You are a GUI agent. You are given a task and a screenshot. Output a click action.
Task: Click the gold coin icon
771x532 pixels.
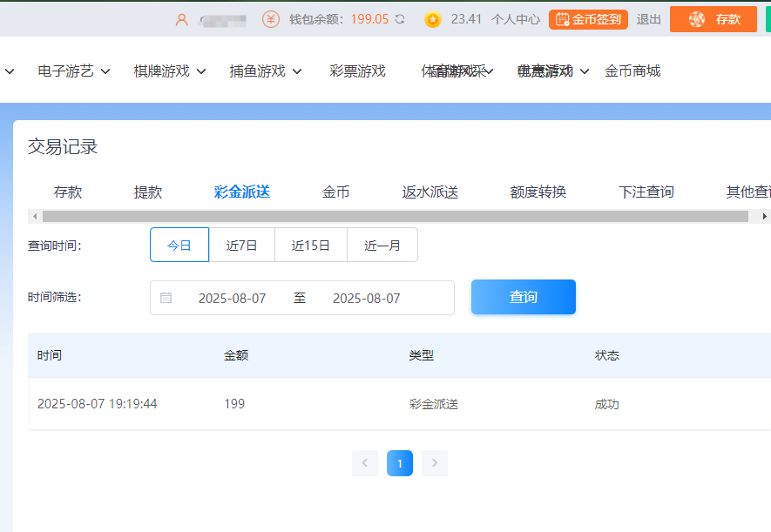(433, 19)
